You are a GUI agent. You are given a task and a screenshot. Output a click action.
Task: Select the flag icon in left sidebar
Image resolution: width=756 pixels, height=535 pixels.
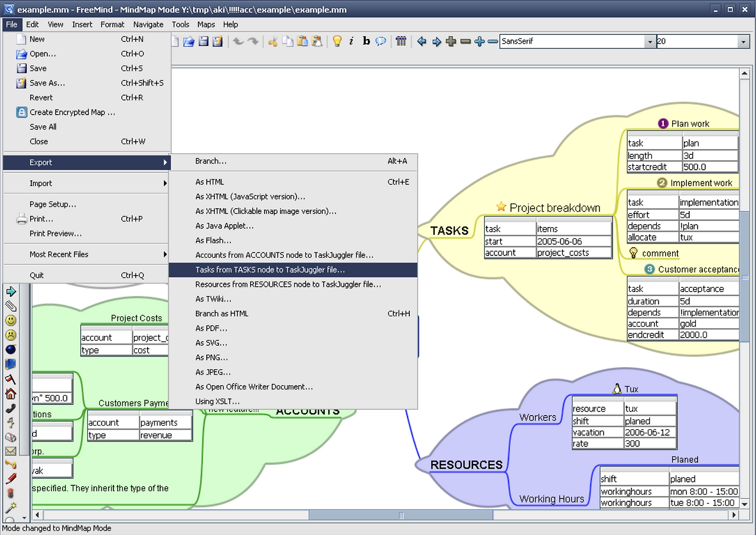[11, 379]
